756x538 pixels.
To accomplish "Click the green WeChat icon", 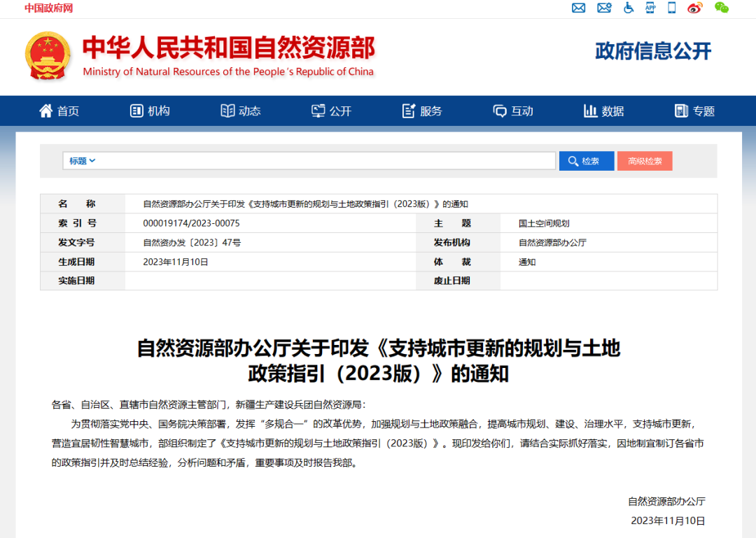I will point(722,8).
